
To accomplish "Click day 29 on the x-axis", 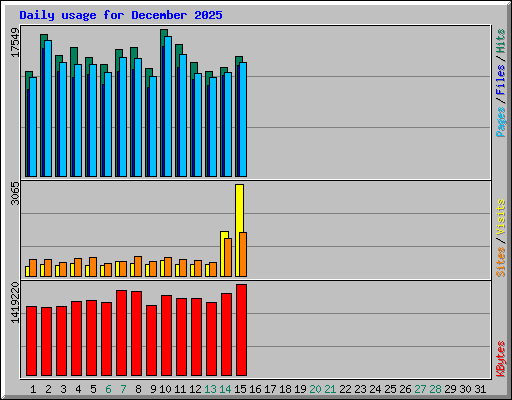I will pyautogui.click(x=450, y=389).
